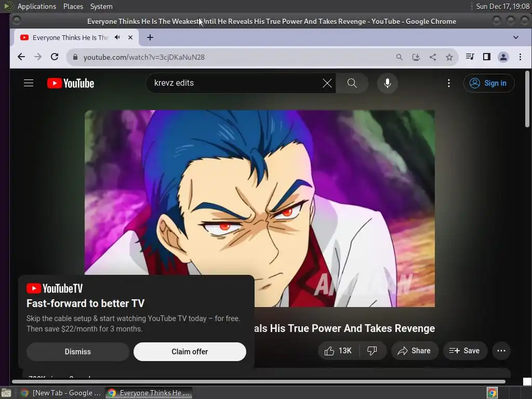Click the video player frame
This screenshot has width=532, height=399.
click(260, 208)
